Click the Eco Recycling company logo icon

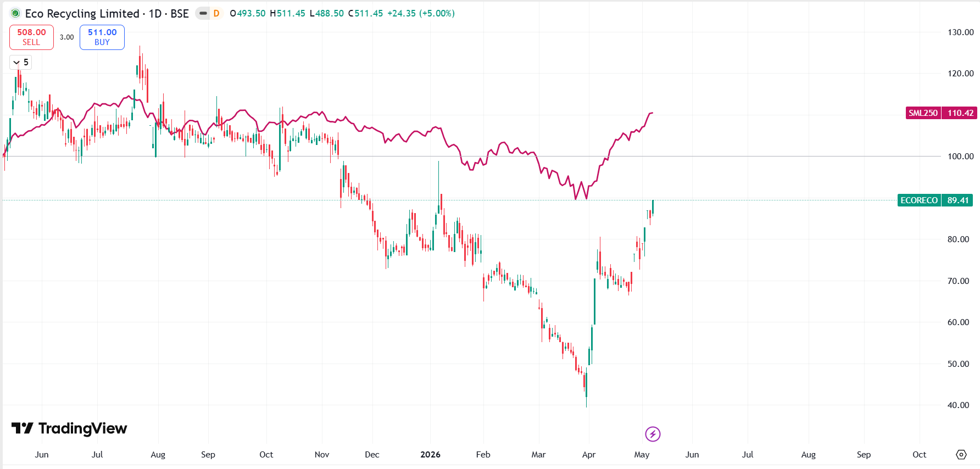point(15,13)
